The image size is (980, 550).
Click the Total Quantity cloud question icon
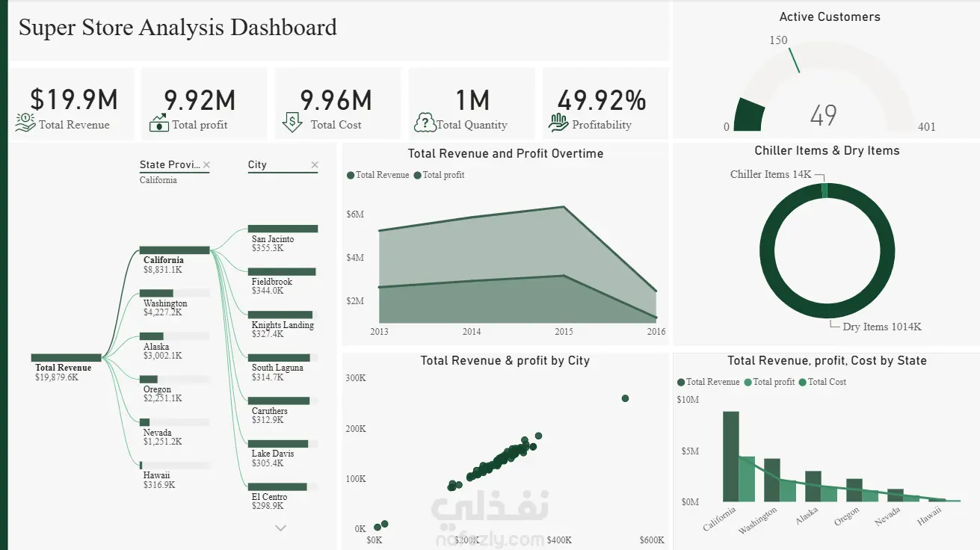pos(425,123)
